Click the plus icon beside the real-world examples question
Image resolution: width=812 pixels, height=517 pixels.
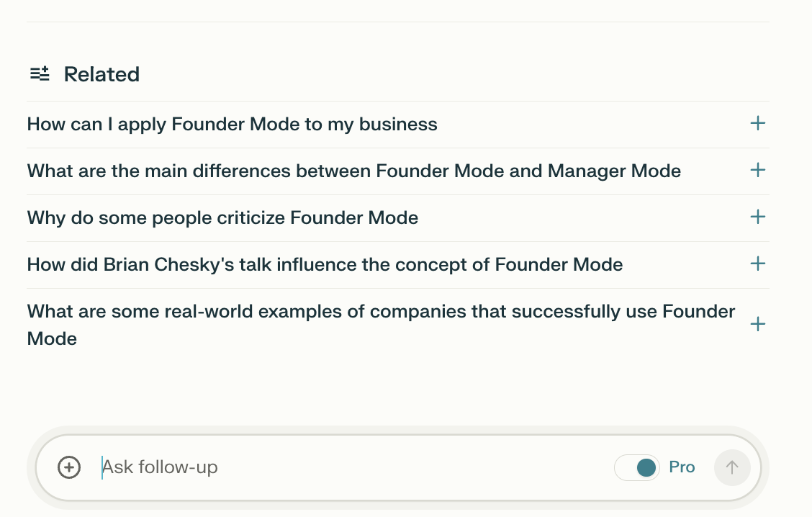[757, 324]
